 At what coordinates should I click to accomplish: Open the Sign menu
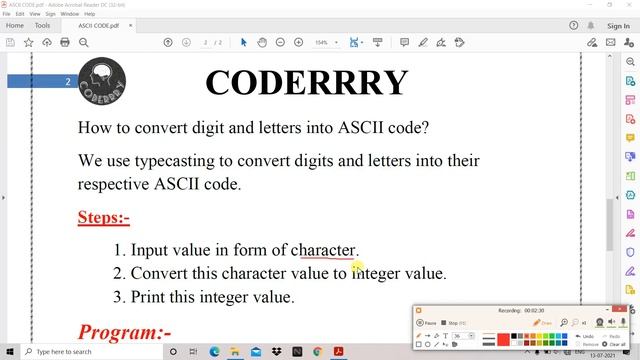coord(50,14)
